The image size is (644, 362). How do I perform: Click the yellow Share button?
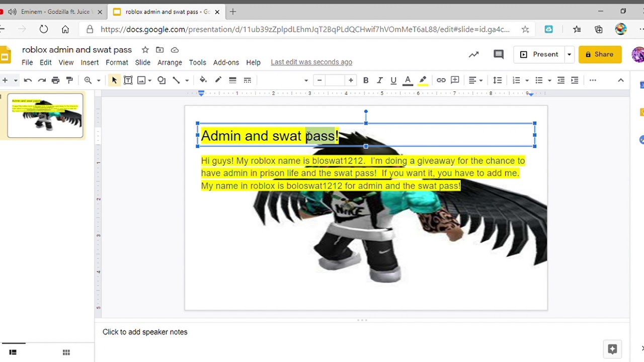pyautogui.click(x=600, y=54)
